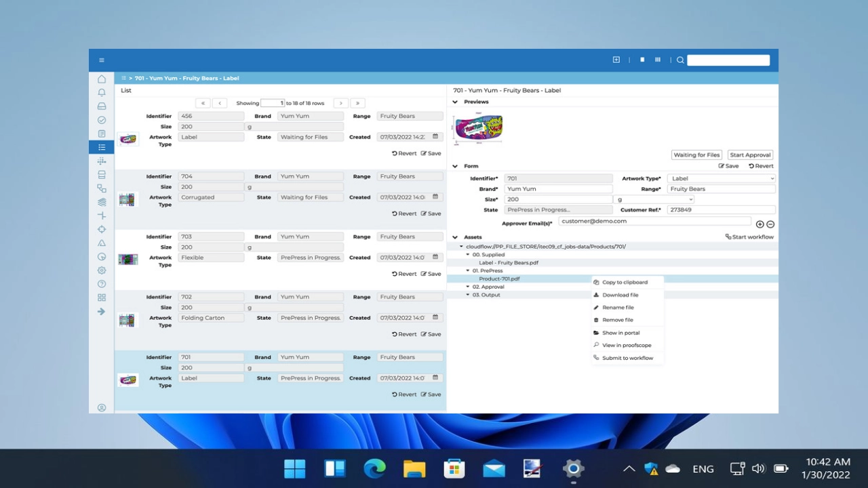Open the hamburger menu in the blue header
868x488 pixels.
[x=102, y=60]
